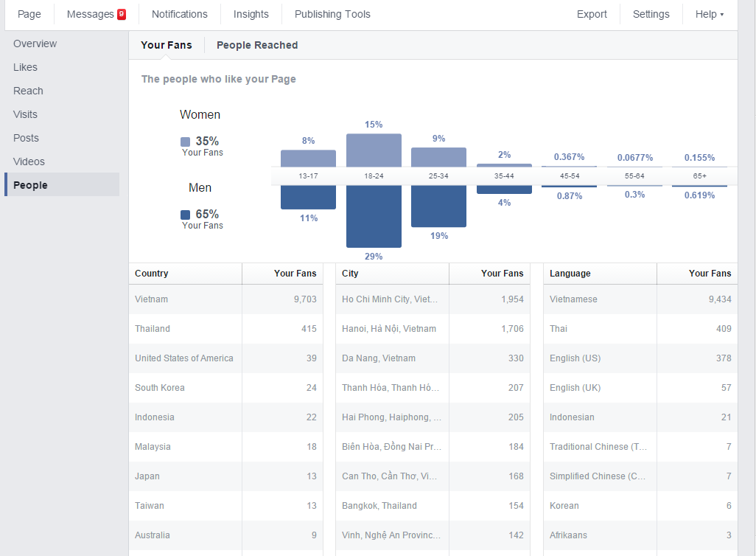The image size is (756, 556).
Task: Click the Vietnam country row
Action: point(225,299)
